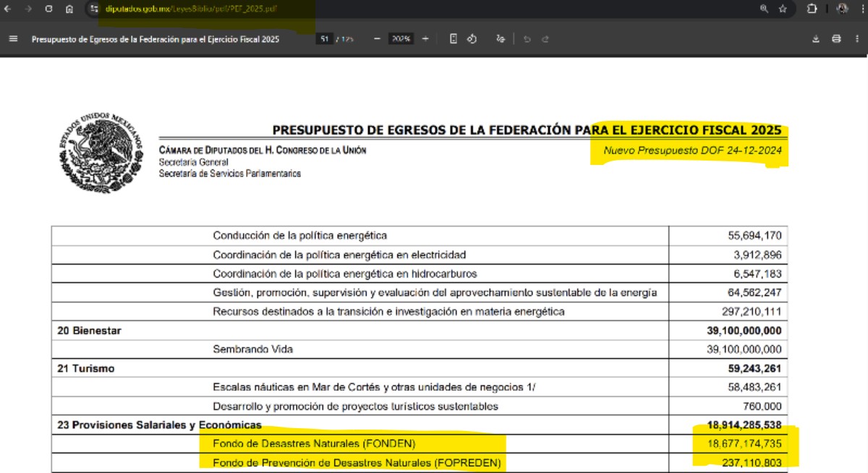Open the Chrome extensions puzzle menu
The image size is (868, 473).
click(x=812, y=9)
